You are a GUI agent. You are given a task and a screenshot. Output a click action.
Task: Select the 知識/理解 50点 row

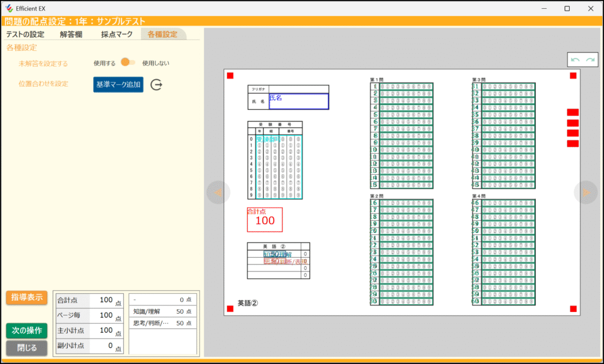click(162, 311)
